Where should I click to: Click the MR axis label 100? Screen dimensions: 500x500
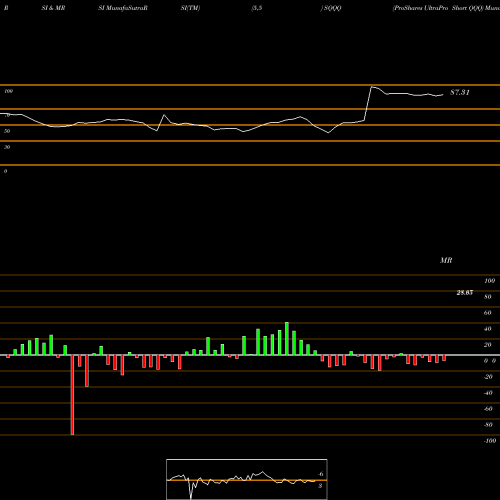[x=490, y=281]
